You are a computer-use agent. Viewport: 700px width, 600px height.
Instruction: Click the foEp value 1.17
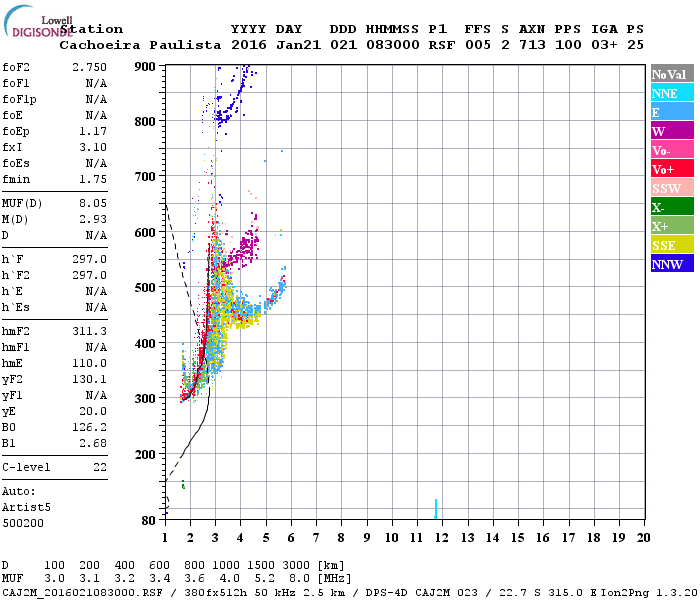pos(93,131)
